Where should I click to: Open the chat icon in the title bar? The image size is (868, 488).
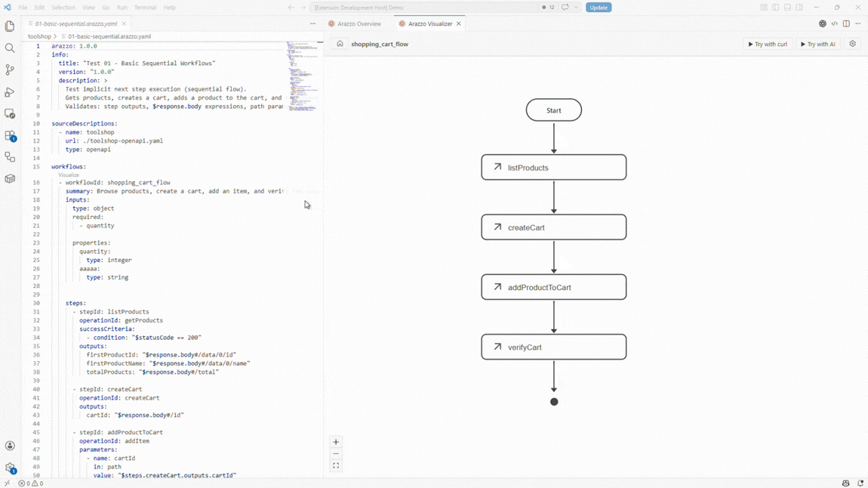point(565,8)
